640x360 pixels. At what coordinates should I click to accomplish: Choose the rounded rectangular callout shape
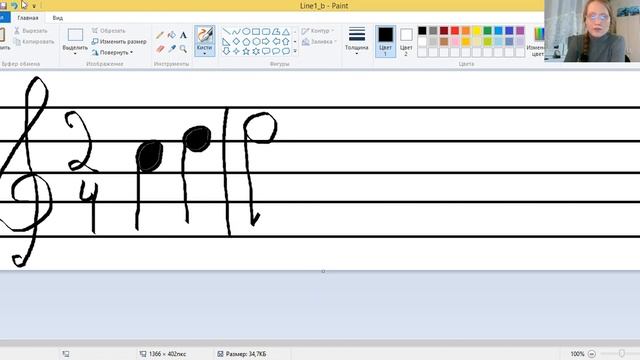click(266, 51)
